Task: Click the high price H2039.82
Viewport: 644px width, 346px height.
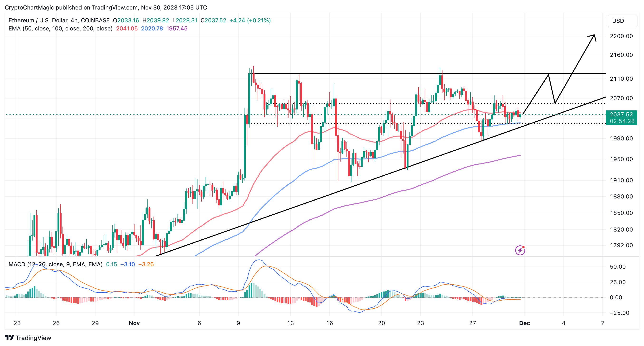Action: pyautogui.click(x=156, y=20)
